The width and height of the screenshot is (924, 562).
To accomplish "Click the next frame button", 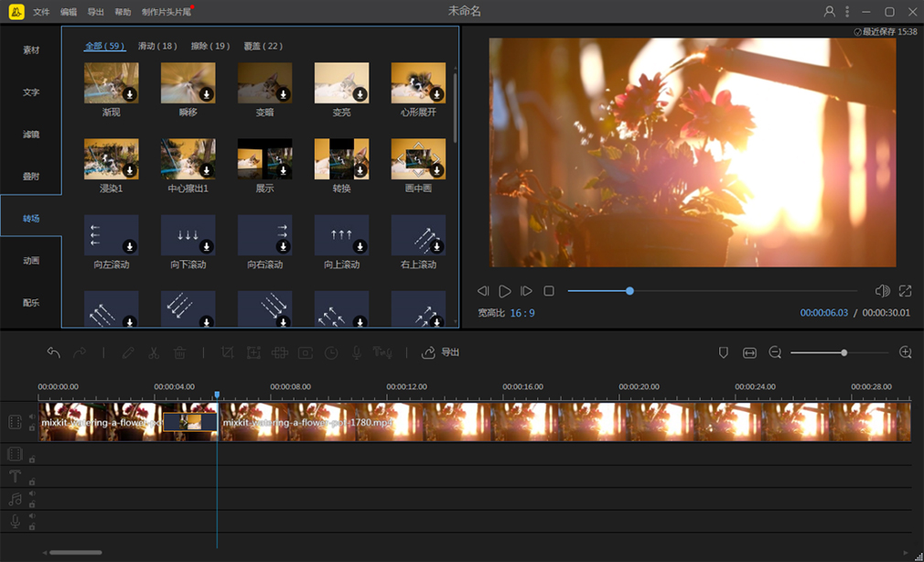I will click(x=526, y=291).
